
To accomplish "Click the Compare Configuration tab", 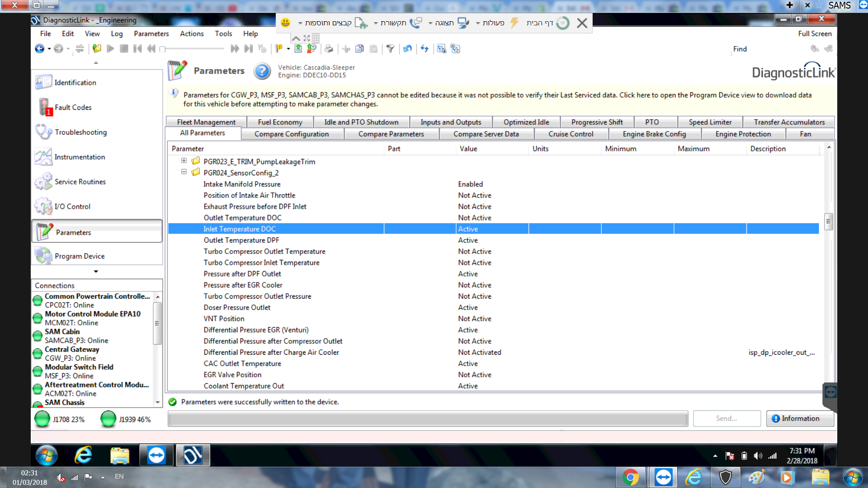I will coord(291,133).
